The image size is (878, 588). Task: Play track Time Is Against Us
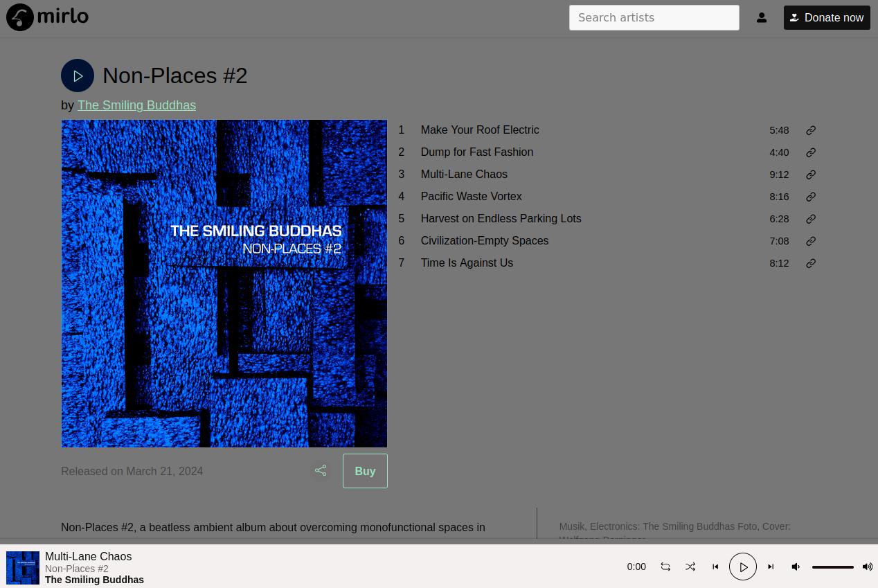pyautogui.click(x=467, y=263)
